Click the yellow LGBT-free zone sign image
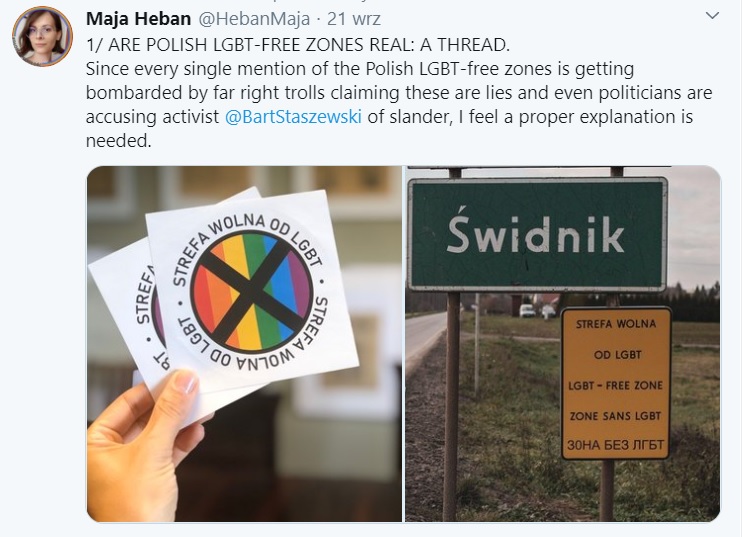The image size is (744, 537). point(616,383)
